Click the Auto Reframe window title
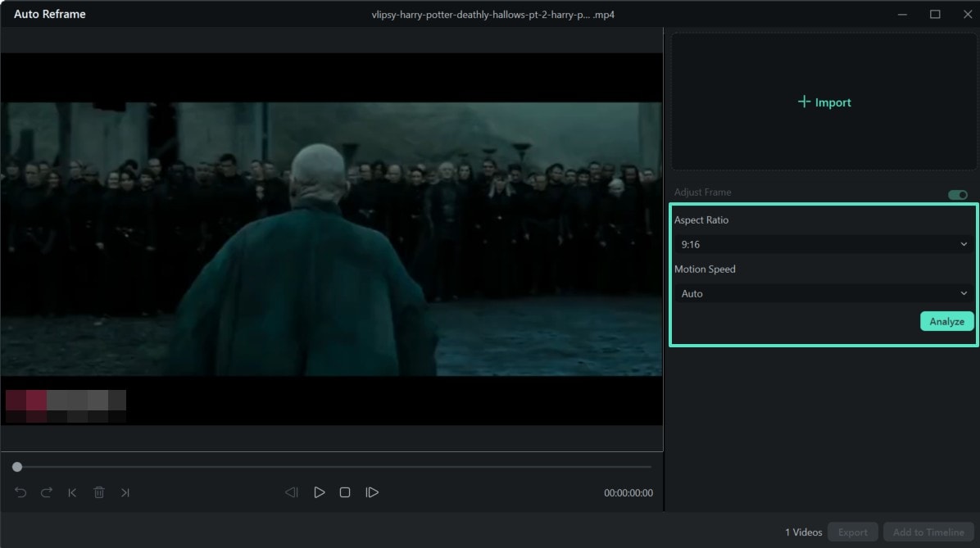 pyautogui.click(x=50, y=14)
